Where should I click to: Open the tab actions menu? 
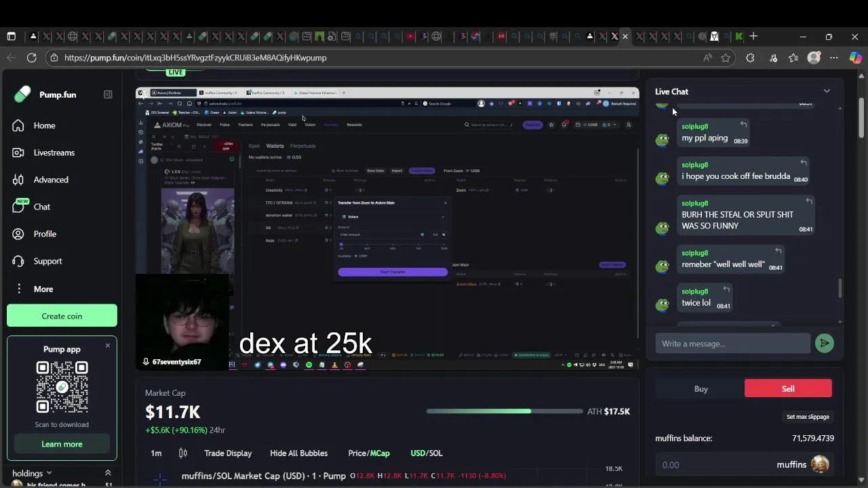click(11, 36)
